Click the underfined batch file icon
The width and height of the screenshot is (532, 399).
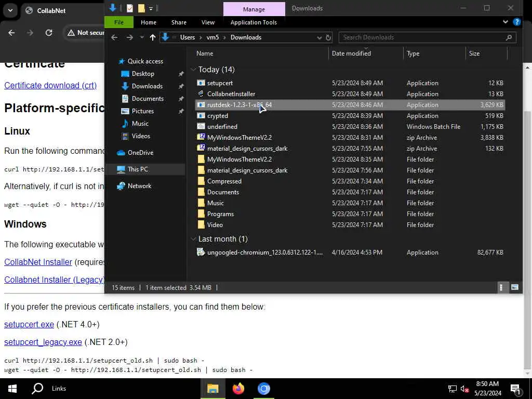tap(201, 127)
